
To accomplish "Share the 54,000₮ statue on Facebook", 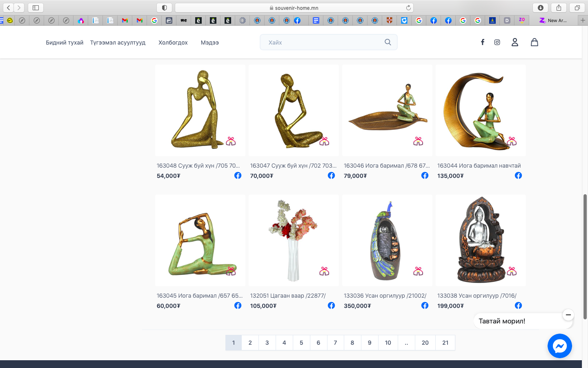I will (238, 175).
